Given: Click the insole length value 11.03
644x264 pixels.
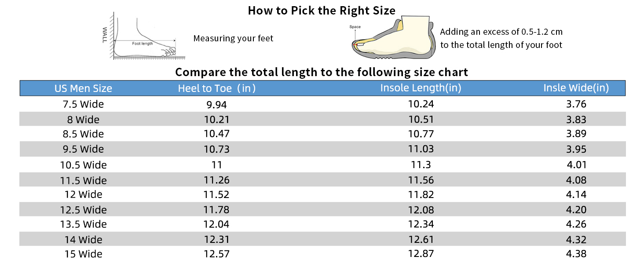Looking at the screenshot, I should [x=421, y=149].
